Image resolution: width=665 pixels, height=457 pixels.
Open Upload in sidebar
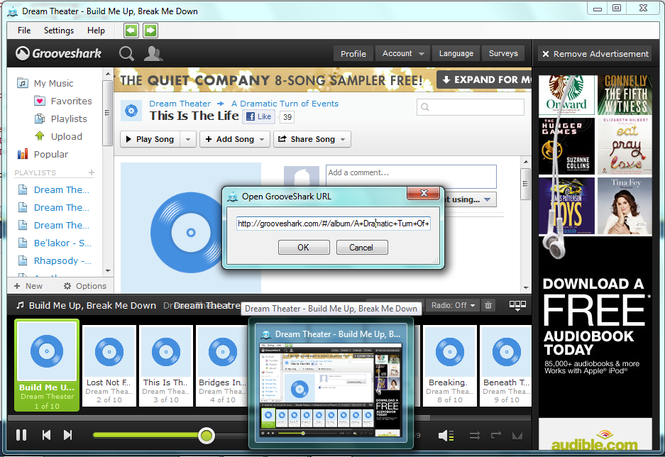coord(59,137)
